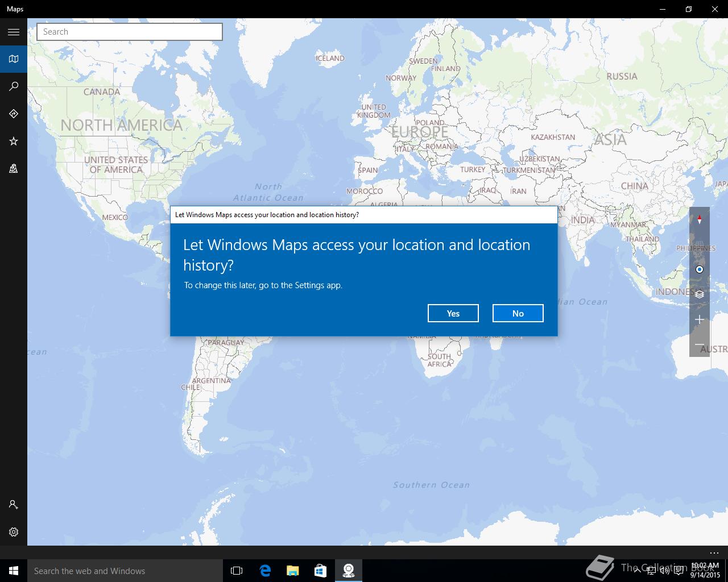Open the map layers view control
The width and height of the screenshot is (728, 582).
click(700, 294)
